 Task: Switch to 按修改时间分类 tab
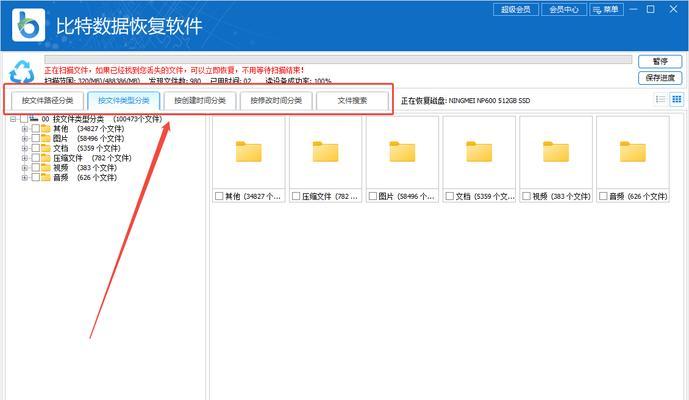pyautogui.click(x=276, y=101)
